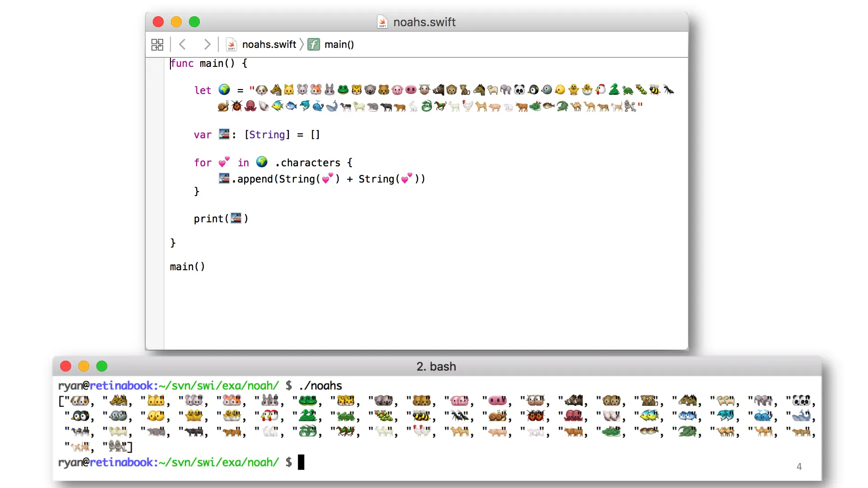Click the hearts emoji after for
Image resolution: width=868 pixels, height=488 pixels.
coord(224,162)
